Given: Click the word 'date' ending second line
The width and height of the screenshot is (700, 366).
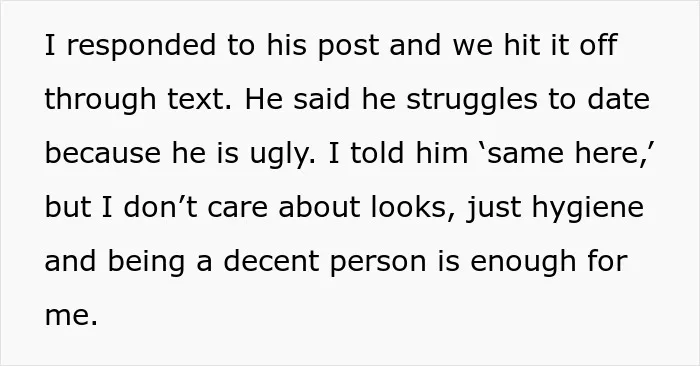Looking at the screenshot, I should pos(618,99).
